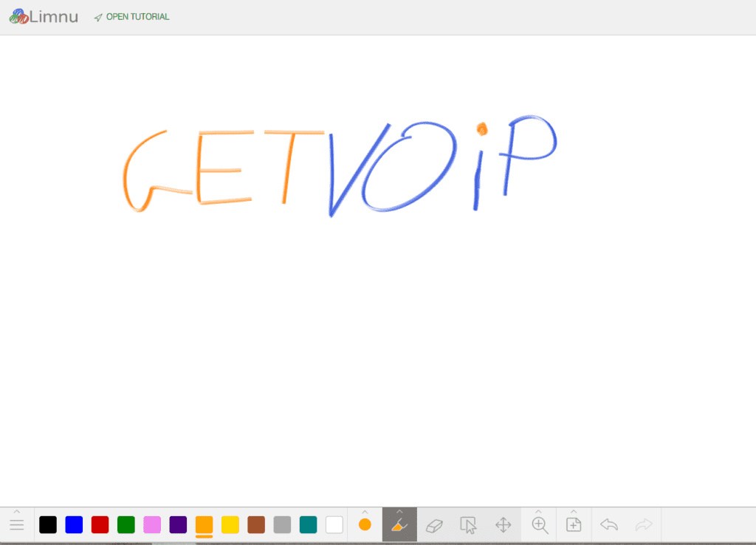Select the teal color swatch
This screenshot has width=756, height=545.
(308, 524)
